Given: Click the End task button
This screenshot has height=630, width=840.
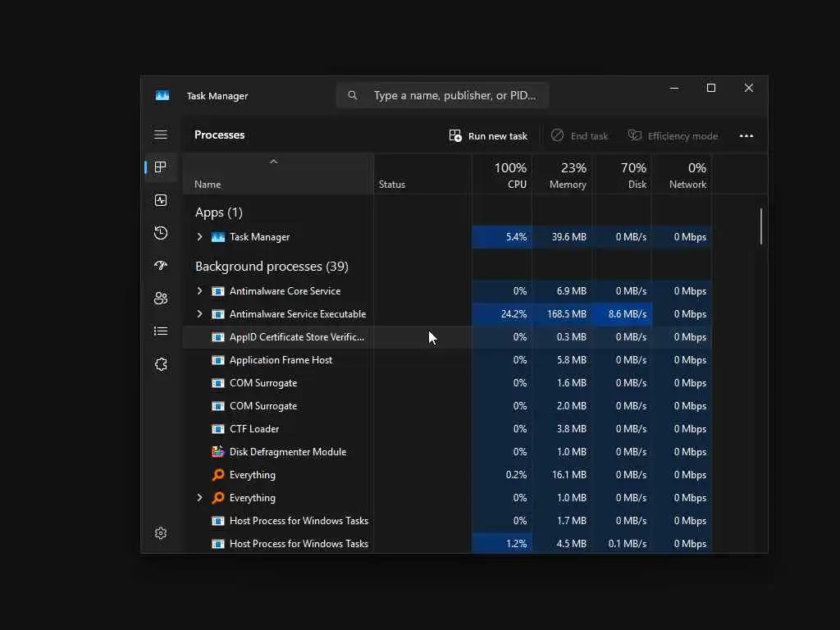Looking at the screenshot, I should click(580, 136).
